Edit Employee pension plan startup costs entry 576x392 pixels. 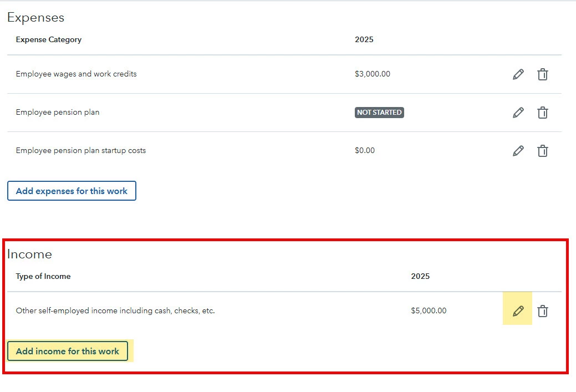518,151
